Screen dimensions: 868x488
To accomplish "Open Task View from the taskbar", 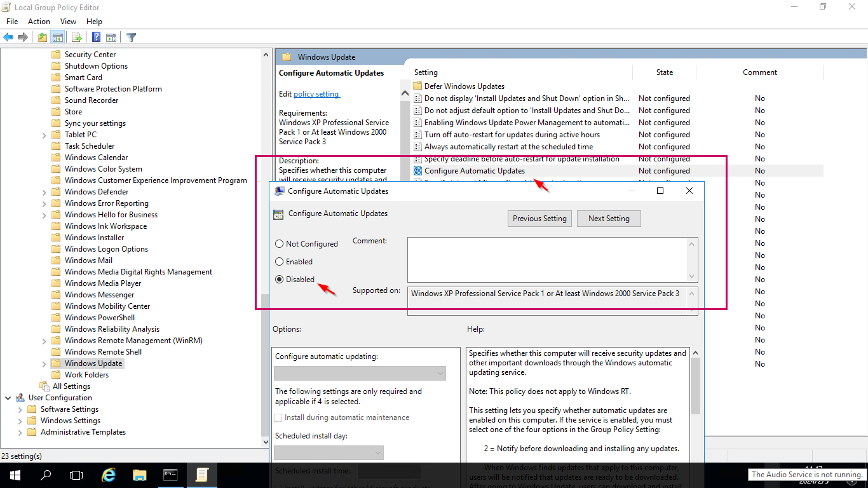I will pos(76,475).
